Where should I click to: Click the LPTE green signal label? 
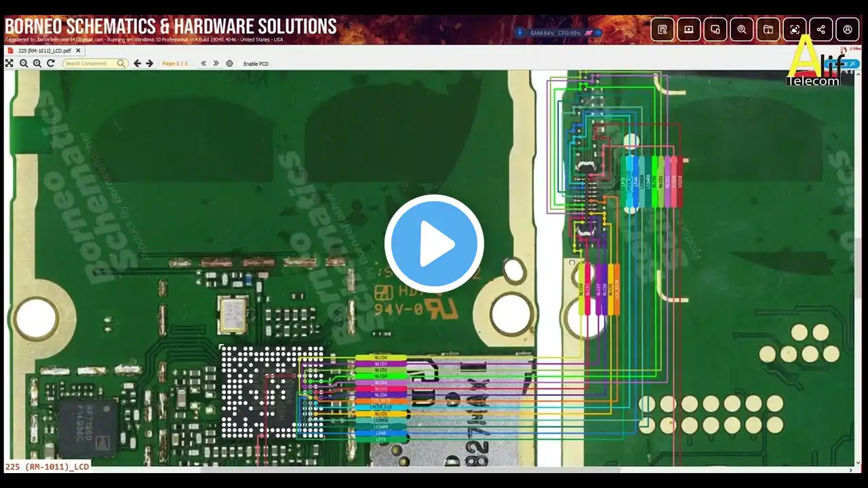(381, 439)
